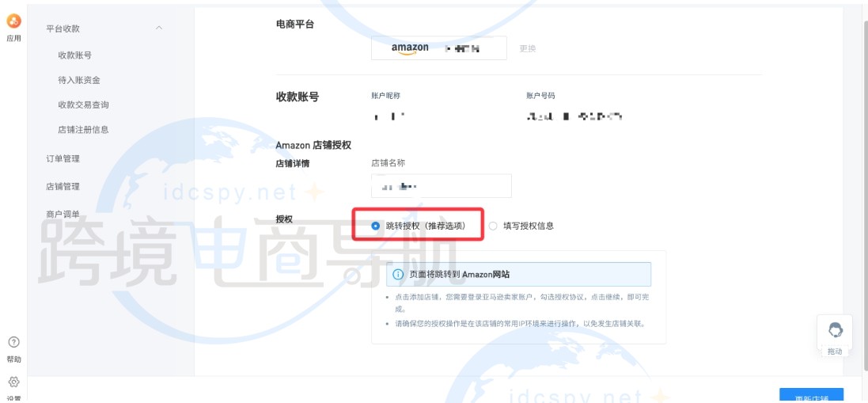
Task: Click the 账户昵称 label text
Action: 385,96
